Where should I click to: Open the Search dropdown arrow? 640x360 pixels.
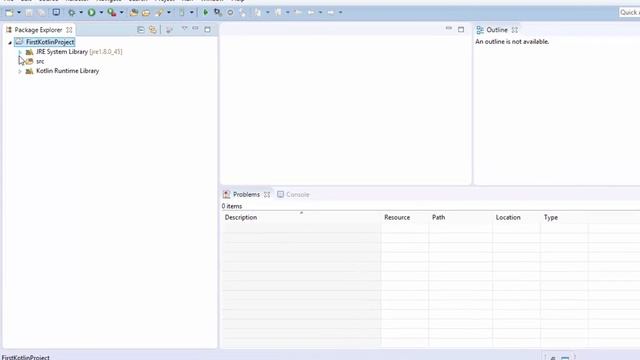pos(169,13)
